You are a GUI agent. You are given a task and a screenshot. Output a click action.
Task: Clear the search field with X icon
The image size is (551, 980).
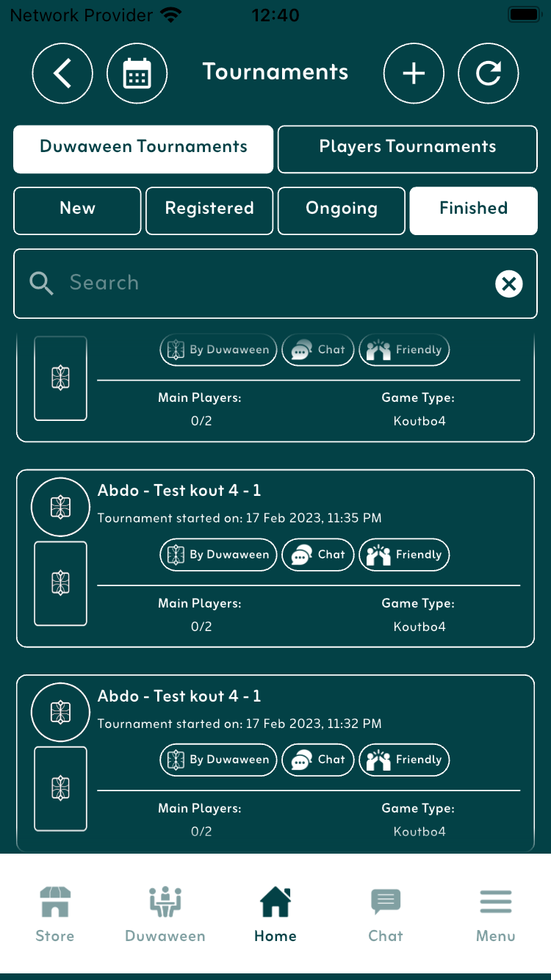coord(508,284)
